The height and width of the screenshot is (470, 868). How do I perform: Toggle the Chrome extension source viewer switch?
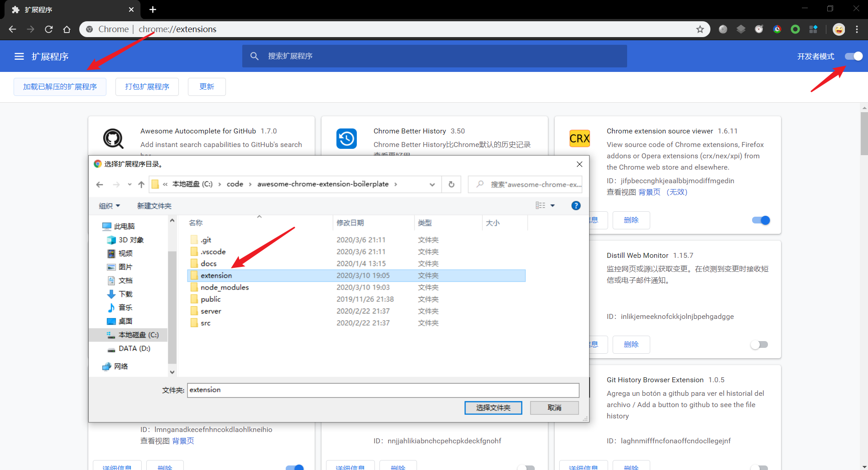pyautogui.click(x=761, y=220)
